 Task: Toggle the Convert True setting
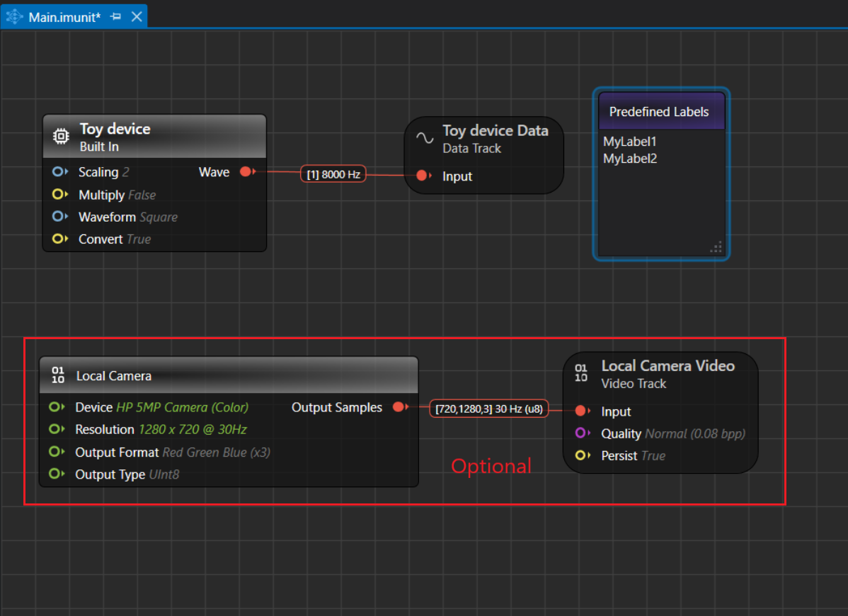coord(139,239)
